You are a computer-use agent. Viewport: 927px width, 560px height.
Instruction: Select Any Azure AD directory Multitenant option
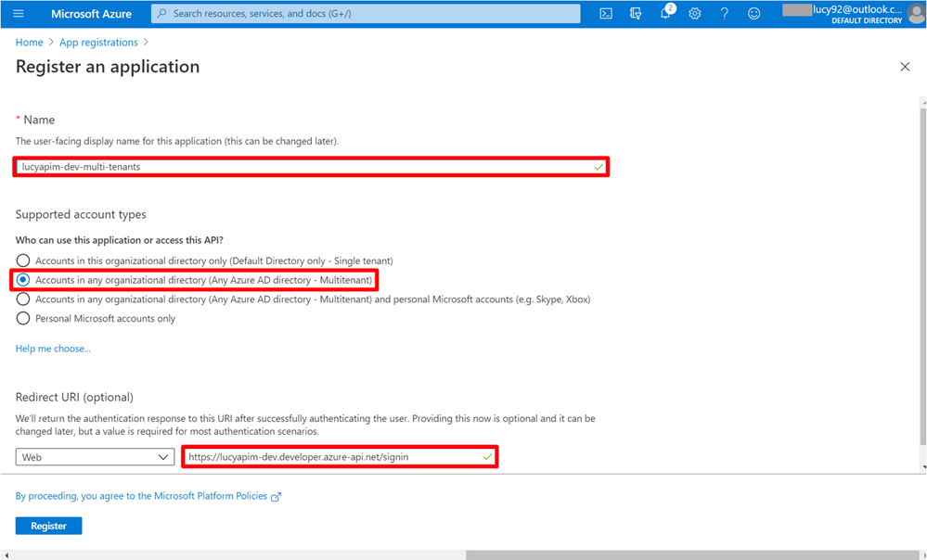pos(195,280)
